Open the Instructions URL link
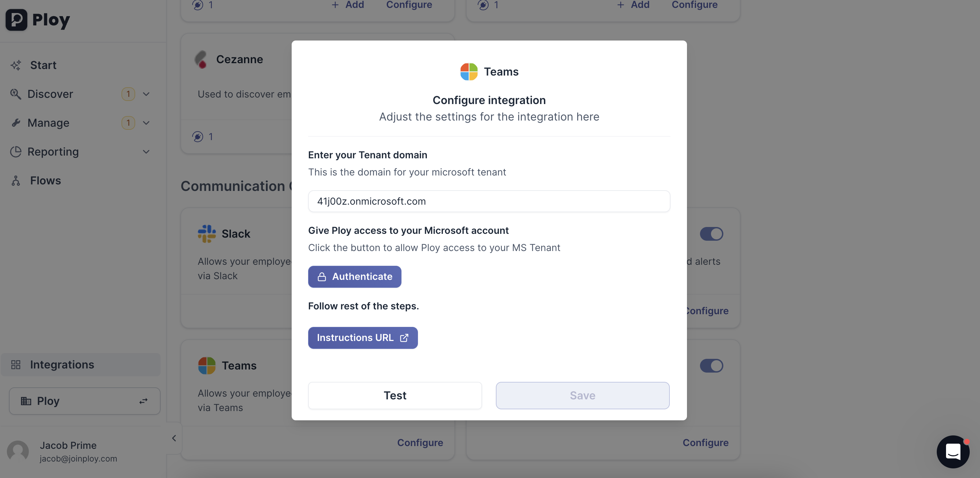Viewport: 980px width, 478px height. click(363, 338)
